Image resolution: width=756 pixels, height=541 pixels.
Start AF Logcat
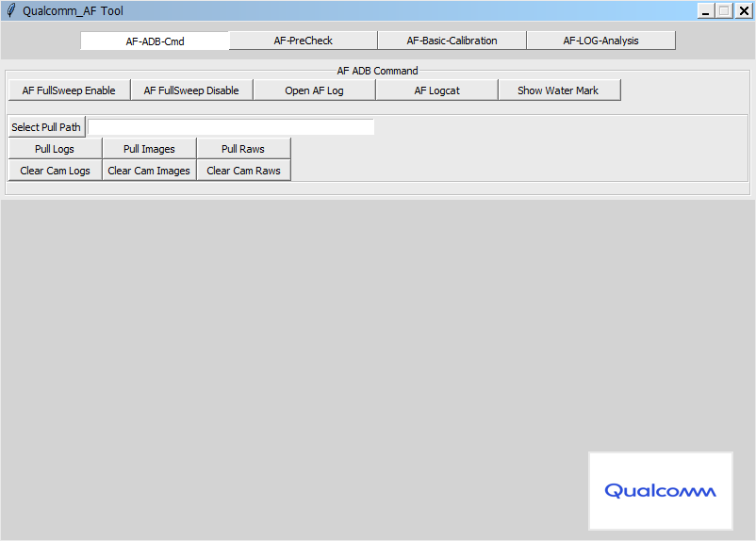[436, 90]
